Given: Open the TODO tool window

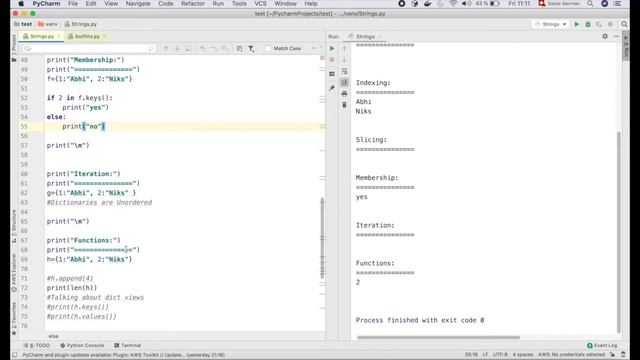Looking at the screenshot, I should pyautogui.click(x=37, y=345).
